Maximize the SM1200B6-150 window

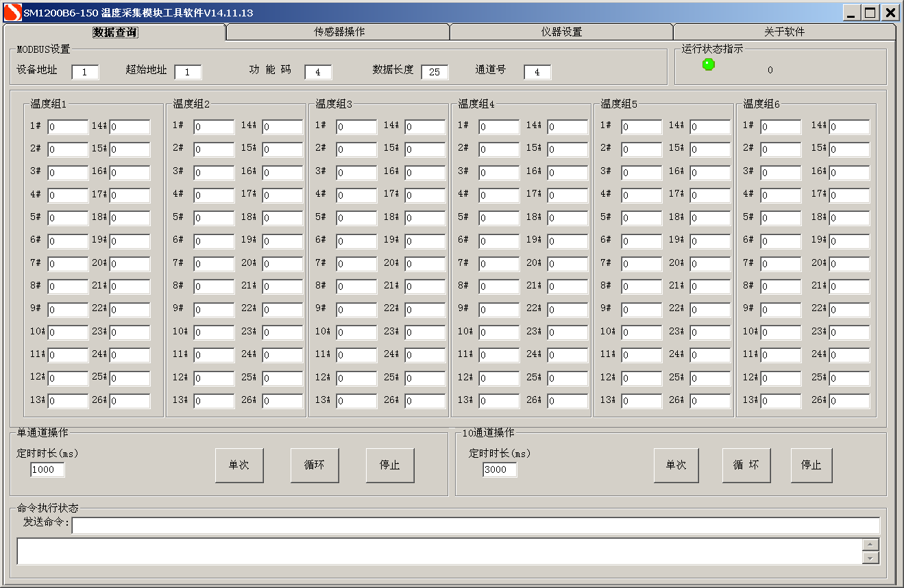point(870,12)
